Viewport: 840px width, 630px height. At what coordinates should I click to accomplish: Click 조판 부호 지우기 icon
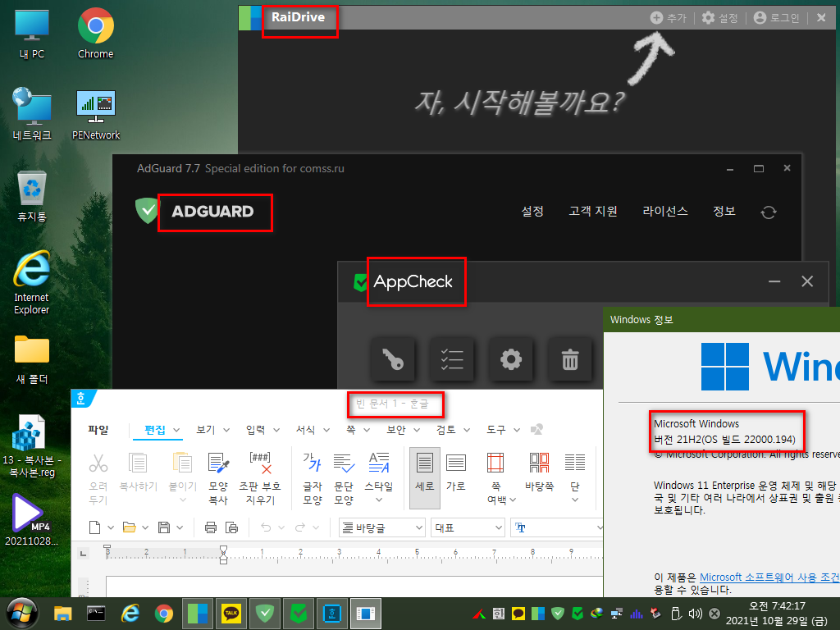260,478
